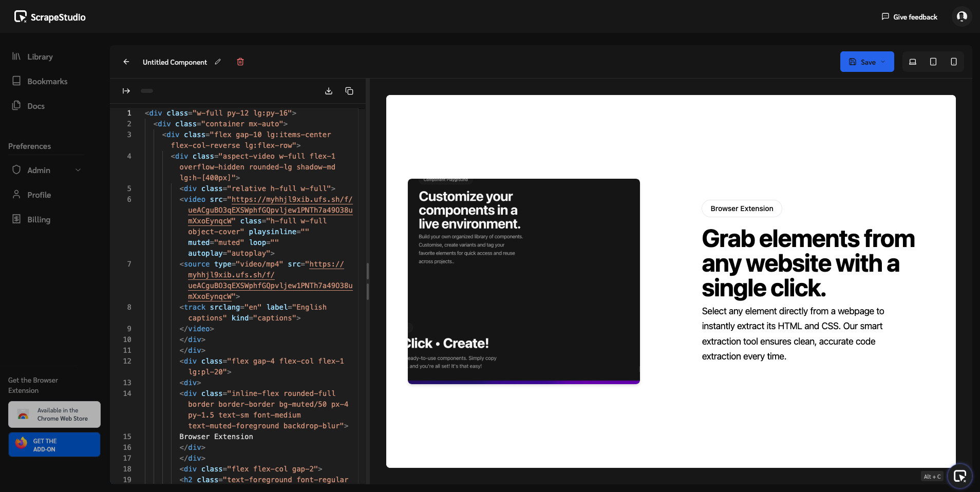
Task: Delete the component with the trash icon
Action: [240, 62]
